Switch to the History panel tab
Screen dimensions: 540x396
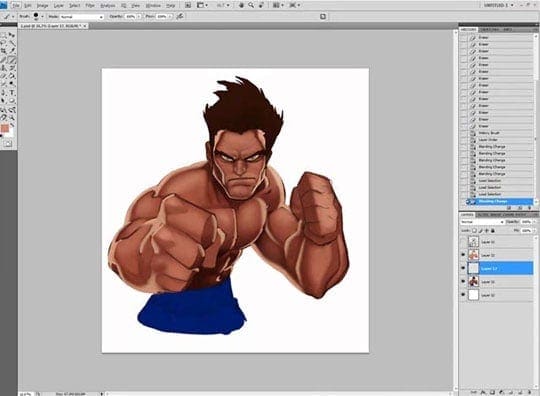469,30
